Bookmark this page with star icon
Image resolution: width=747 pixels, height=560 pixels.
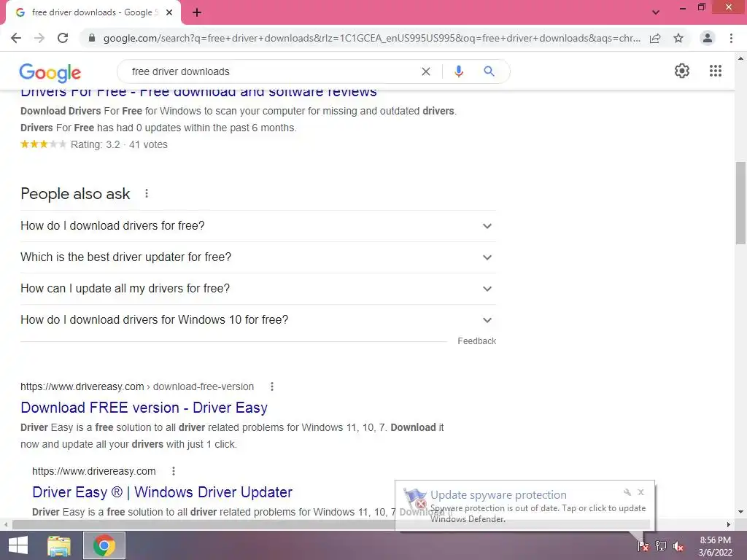tap(678, 38)
